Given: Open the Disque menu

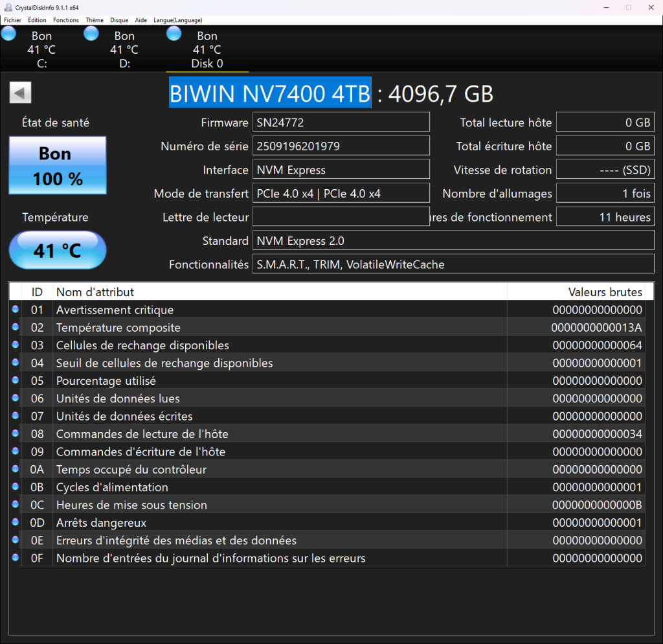Looking at the screenshot, I should [x=119, y=20].
